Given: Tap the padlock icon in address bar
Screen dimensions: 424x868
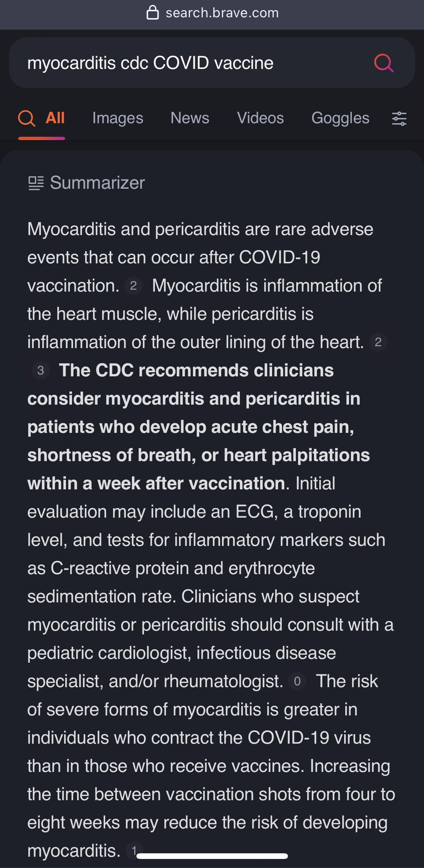Looking at the screenshot, I should tap(153, 12).
